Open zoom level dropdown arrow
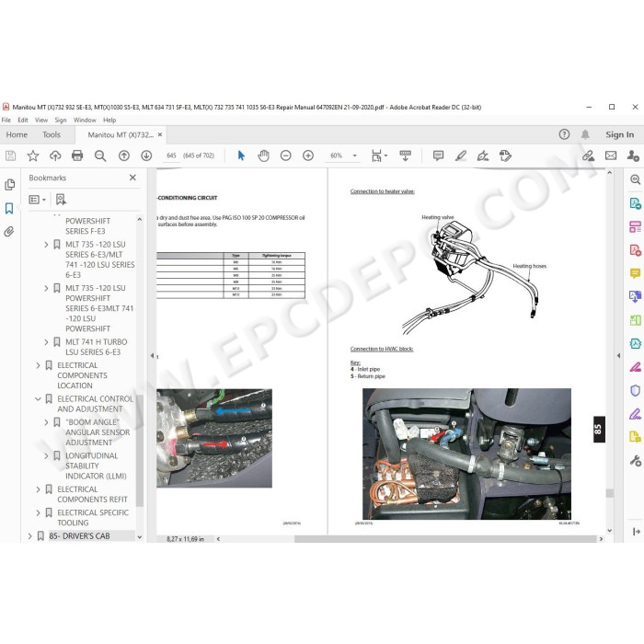 [355, 155]
